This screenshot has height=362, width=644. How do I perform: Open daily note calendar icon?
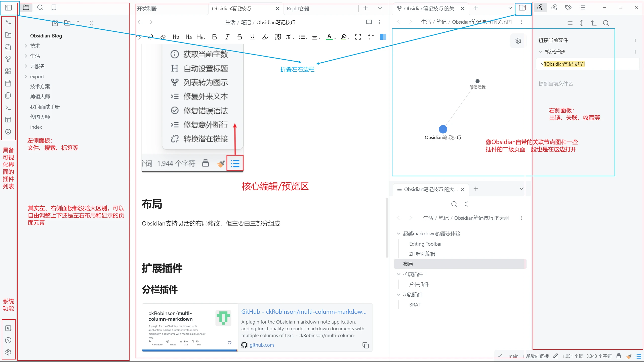point(8,83)
